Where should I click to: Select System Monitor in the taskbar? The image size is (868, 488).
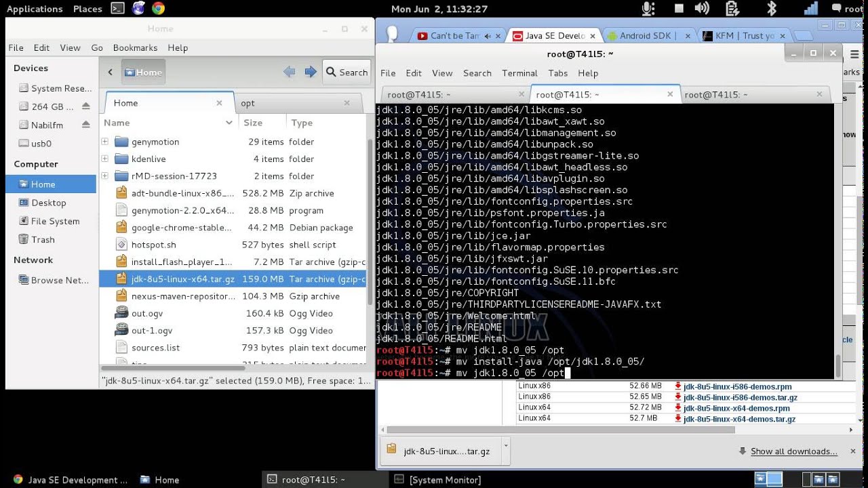pyautogui.click(x=438, y=480)
